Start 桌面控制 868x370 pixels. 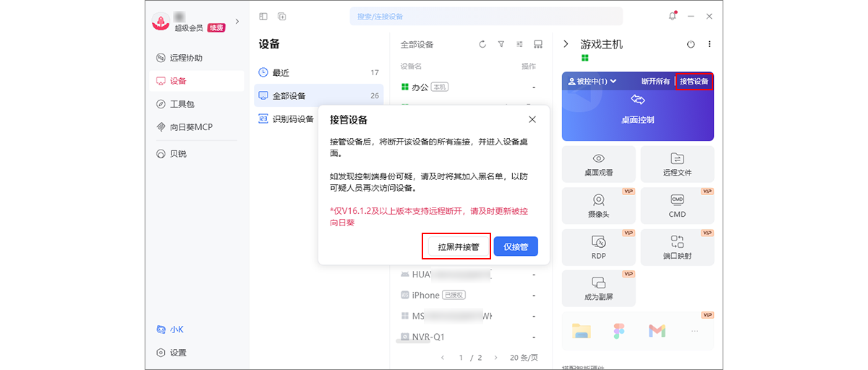pos(638,108)
